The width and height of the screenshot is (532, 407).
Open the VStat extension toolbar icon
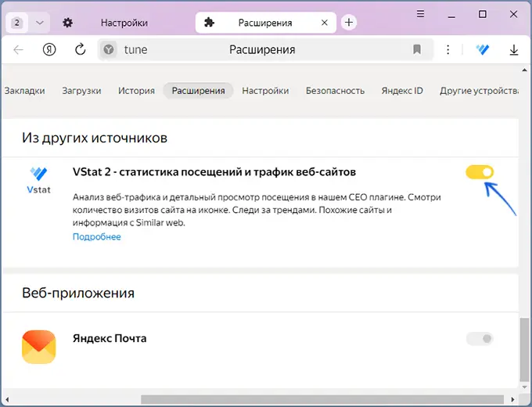pos(482,50)
